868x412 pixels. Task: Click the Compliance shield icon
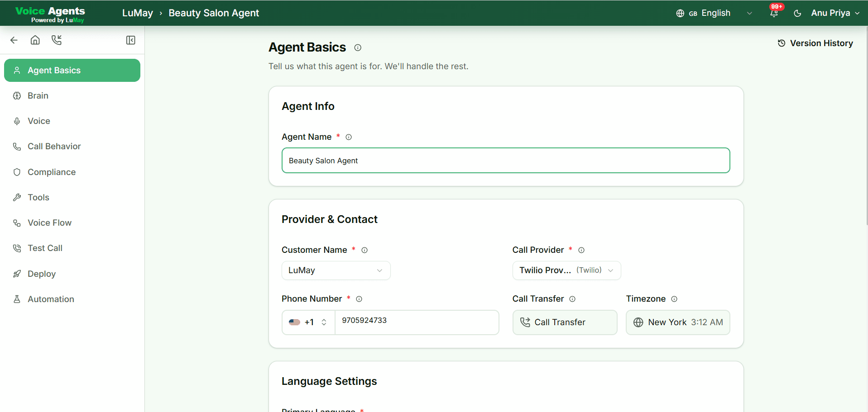pyautogui.click(x=17, y=172)
